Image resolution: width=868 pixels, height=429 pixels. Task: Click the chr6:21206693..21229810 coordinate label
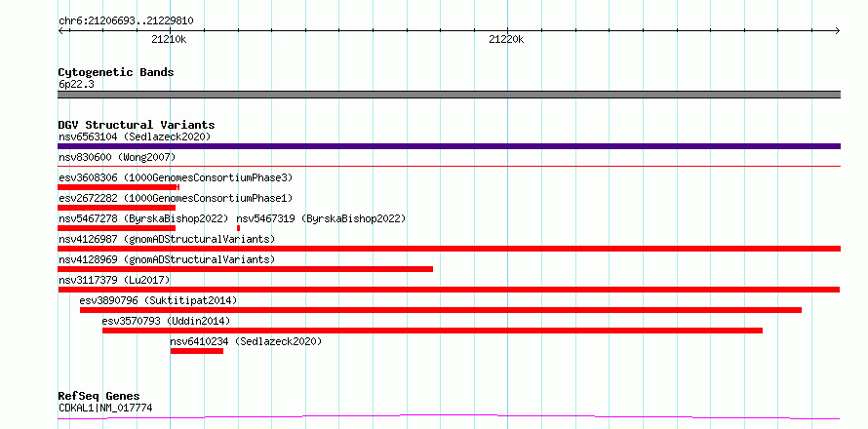[126, 21]
